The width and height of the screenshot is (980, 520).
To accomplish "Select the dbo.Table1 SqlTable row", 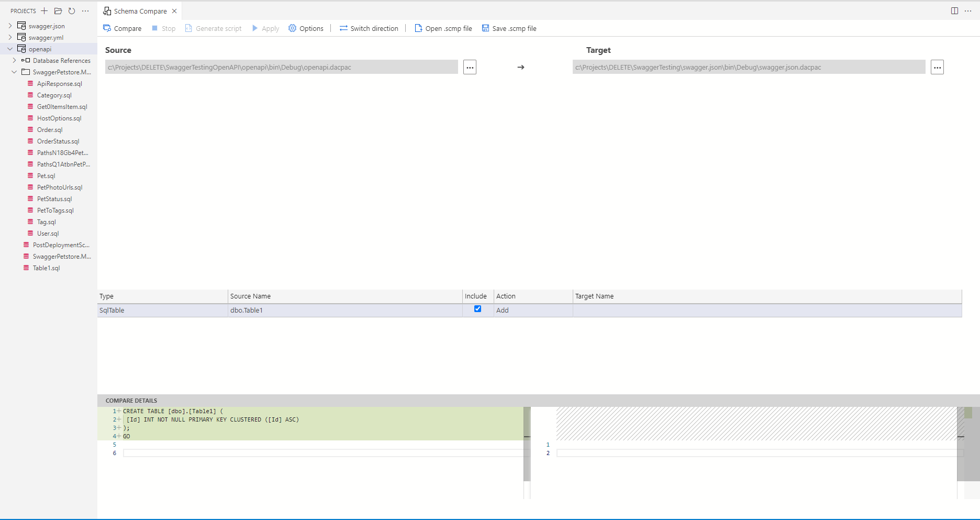I will coord(529,310).
